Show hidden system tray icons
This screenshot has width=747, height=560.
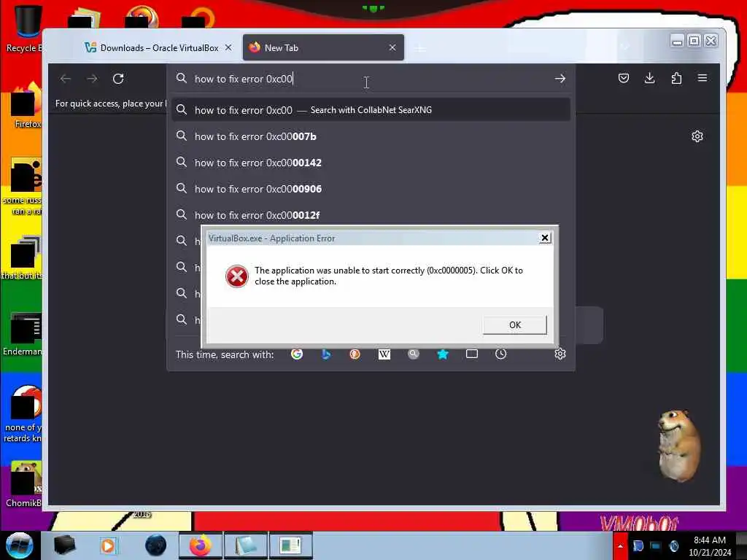tap(620, 546)
